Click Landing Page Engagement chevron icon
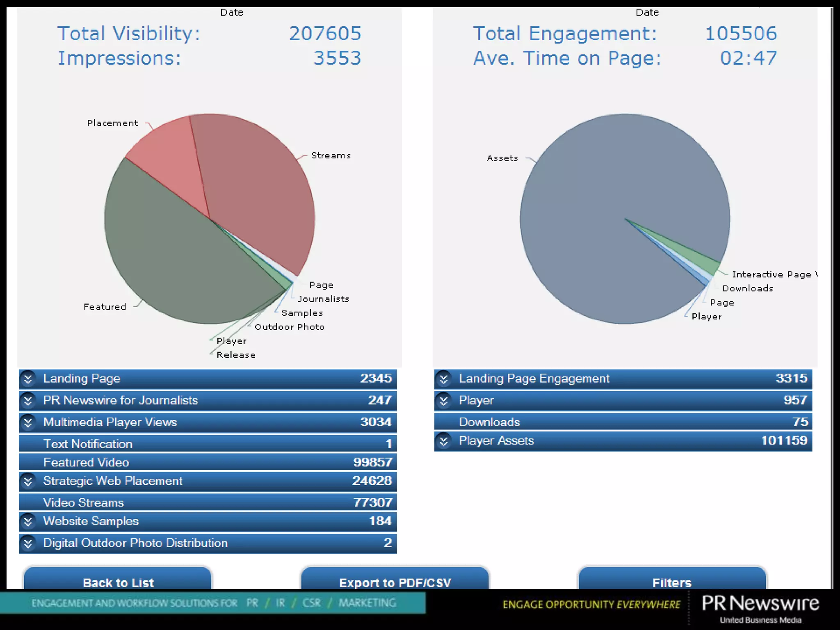 click(x=443, y=379)
